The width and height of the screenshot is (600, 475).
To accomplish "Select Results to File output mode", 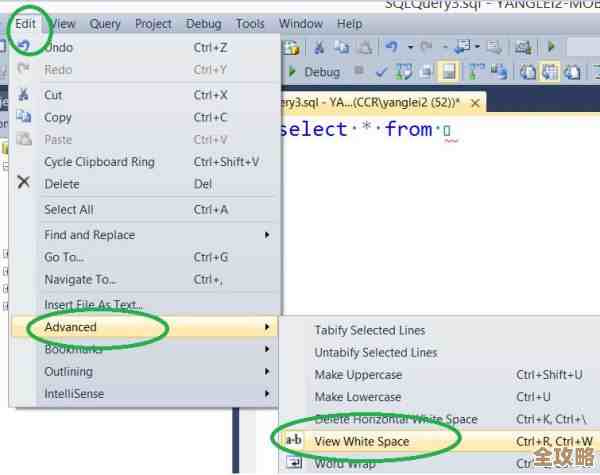I will point(572,72).
